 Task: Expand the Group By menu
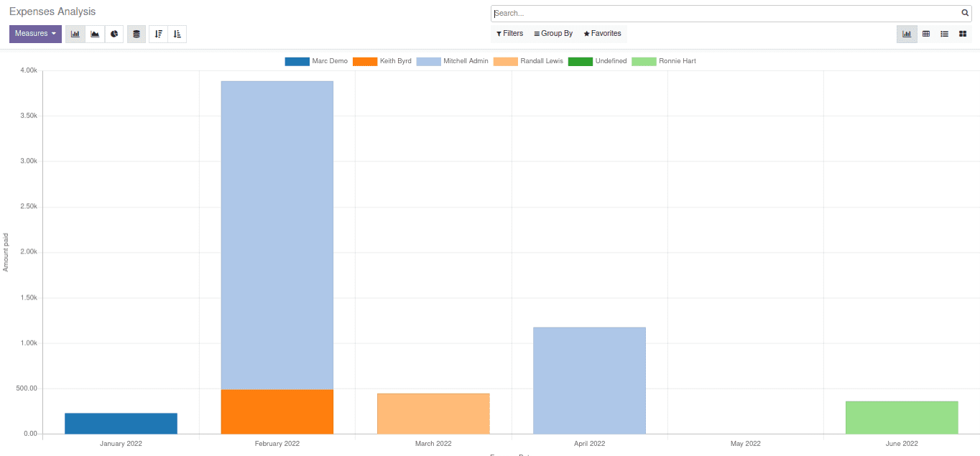click(x=553, y=34)
